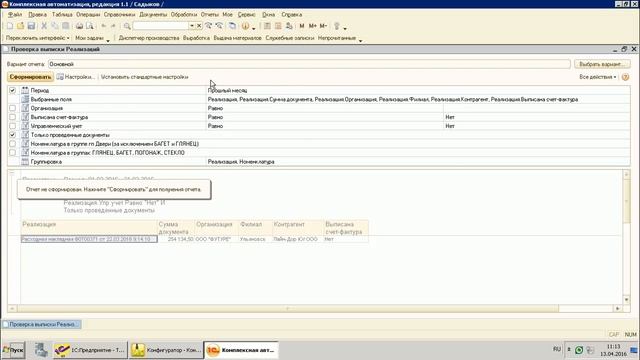The width and height of the screenshot is (640, 360).
Task: Click the Print preview icon
Action: click(90, 26)
